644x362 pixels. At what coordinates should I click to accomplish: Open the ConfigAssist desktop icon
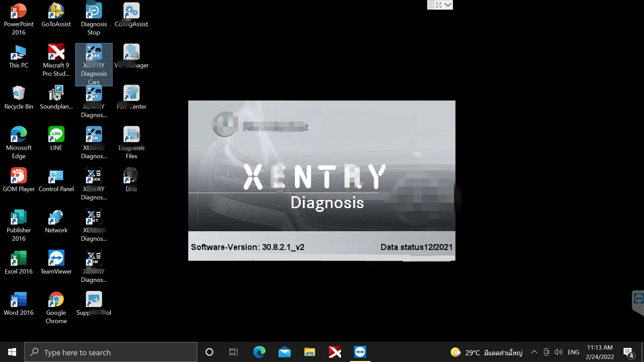pos(131,15)
